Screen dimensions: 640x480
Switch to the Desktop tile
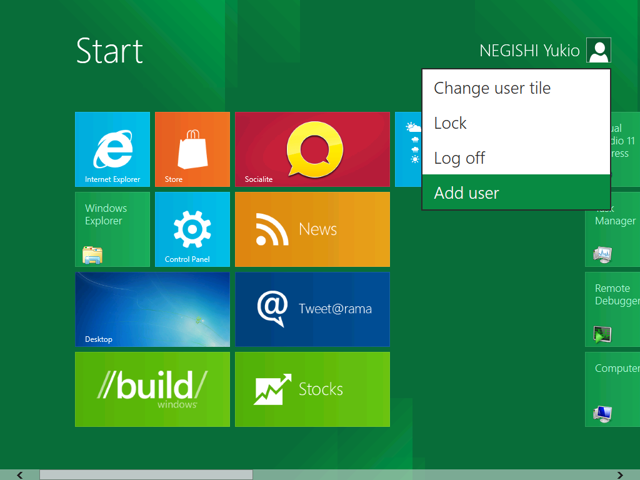tap(152, 309)
